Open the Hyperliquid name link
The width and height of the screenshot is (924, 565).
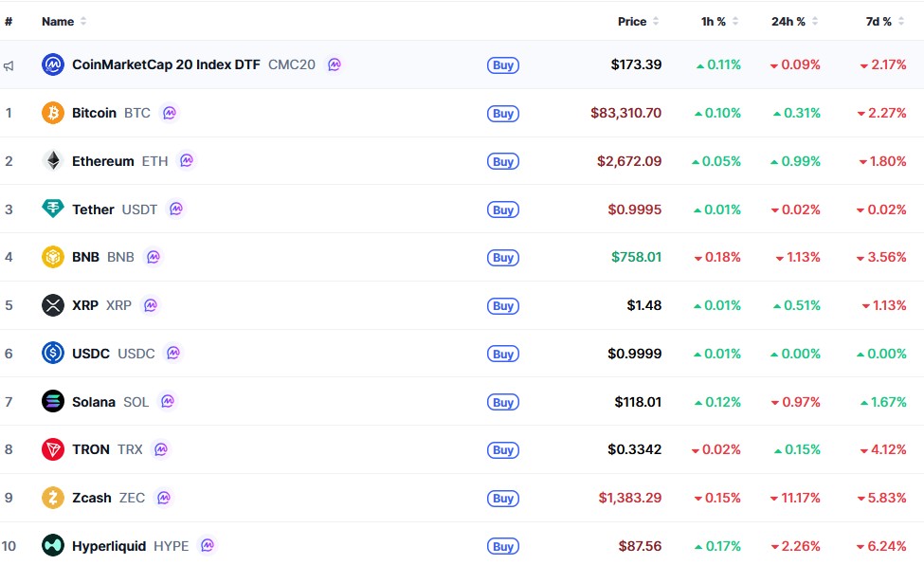(109, 545)
